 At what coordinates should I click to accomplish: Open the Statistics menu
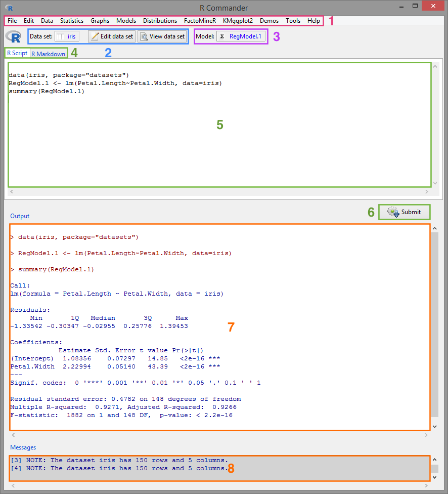click(x=71, y=21)
